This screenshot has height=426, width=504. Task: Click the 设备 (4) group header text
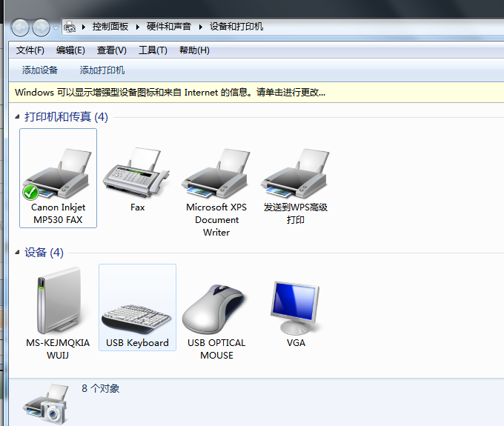44,253
